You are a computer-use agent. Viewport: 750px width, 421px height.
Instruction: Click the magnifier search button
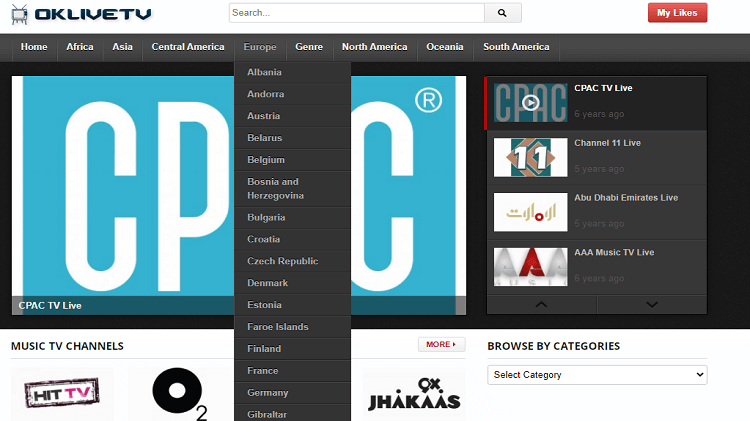tap(502, 13)
